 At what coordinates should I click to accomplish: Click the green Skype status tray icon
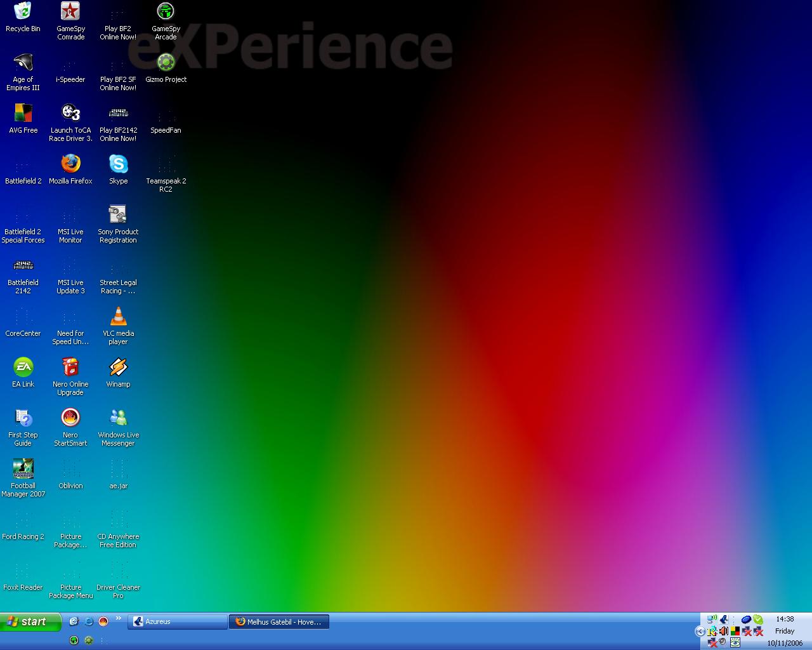(758, 619)
